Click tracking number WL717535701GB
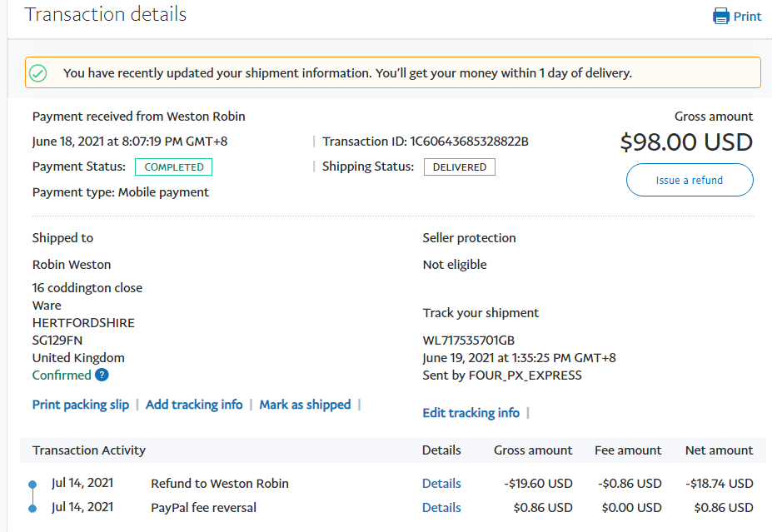The width and height of the screenshot is (772, 532). pyautogui.click(x=469, y=341)
